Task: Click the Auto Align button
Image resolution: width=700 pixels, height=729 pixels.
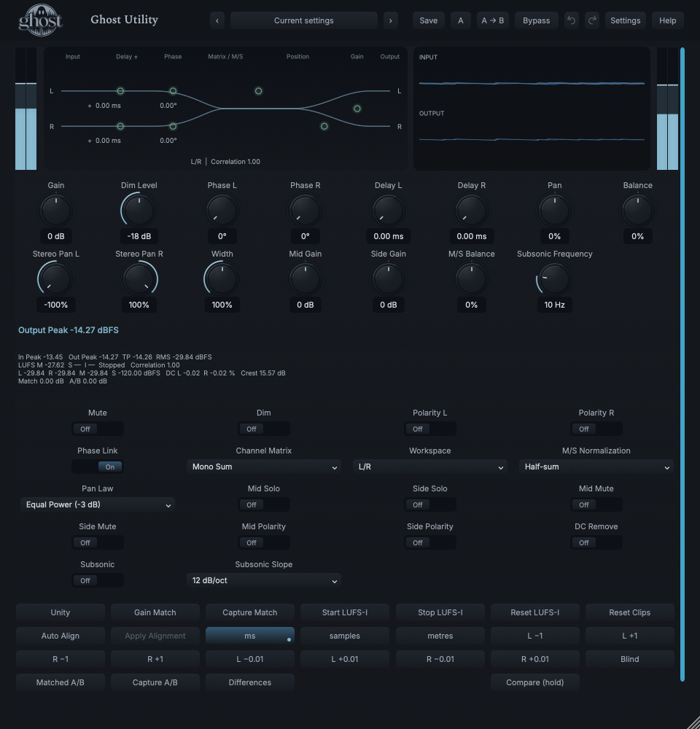Action: [61, 636]
